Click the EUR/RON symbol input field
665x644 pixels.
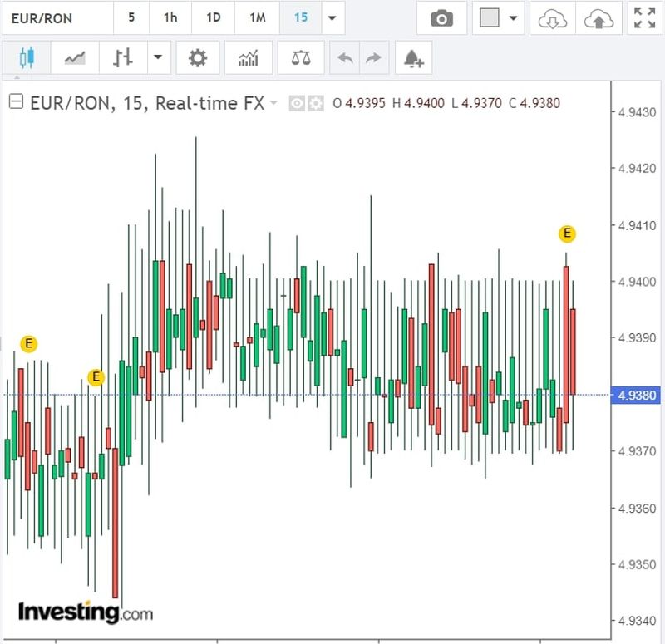[56, 18]
